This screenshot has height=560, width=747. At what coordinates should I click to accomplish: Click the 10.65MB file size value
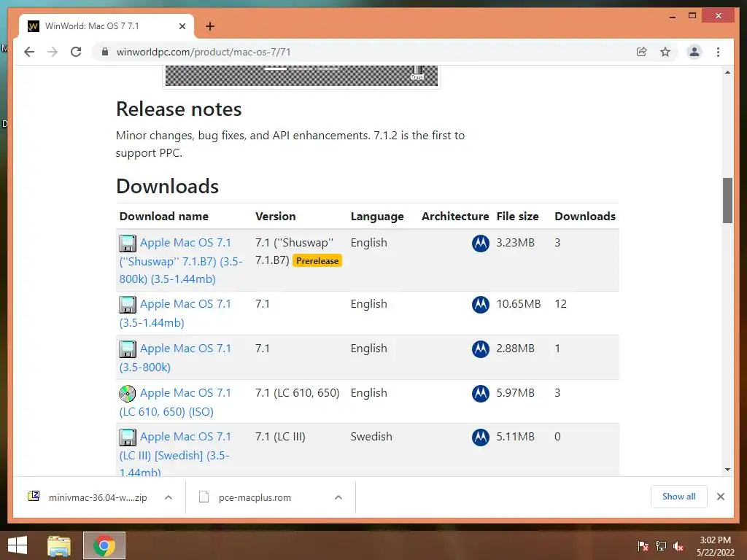(x=519, y=304)
